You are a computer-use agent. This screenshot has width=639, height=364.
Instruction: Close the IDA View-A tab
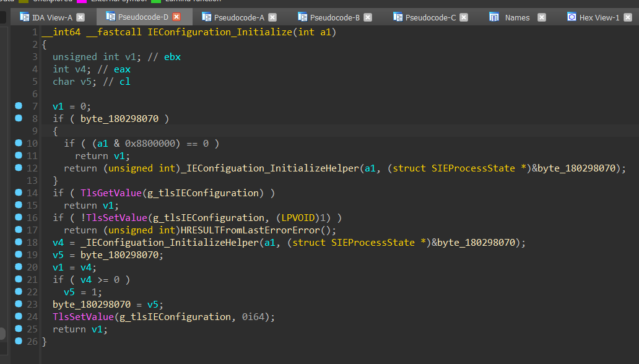coord(80,17)
